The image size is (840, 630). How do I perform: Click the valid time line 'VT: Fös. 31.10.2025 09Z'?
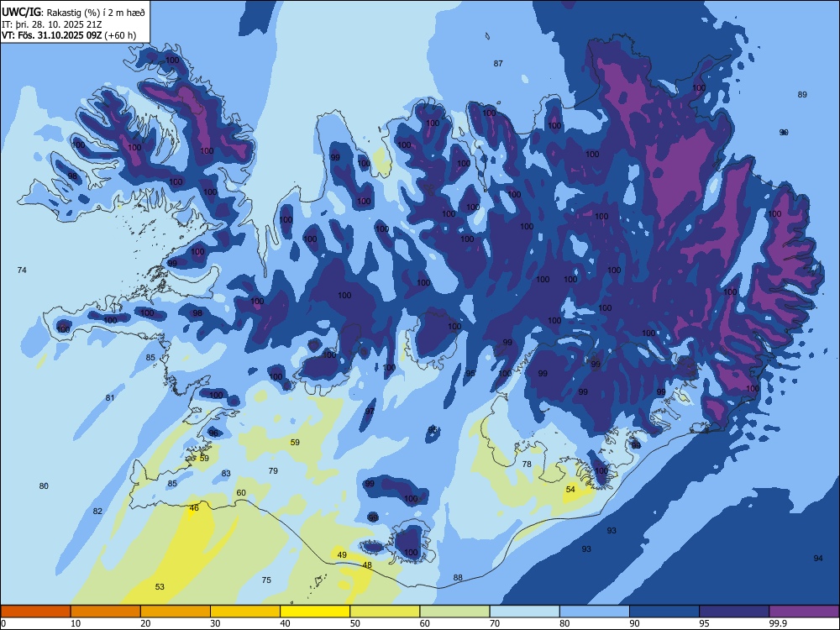pos(54,35)
